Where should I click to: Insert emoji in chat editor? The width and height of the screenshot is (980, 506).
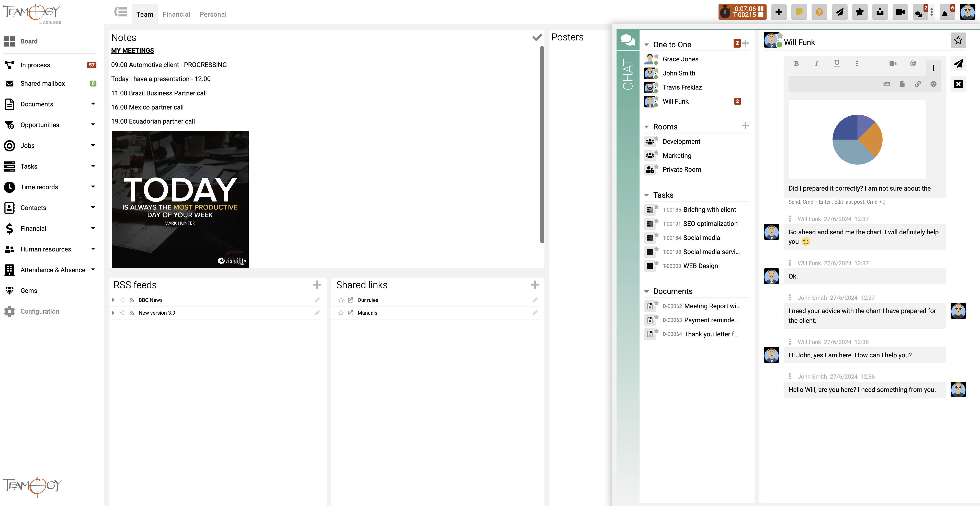pos(933,84)
